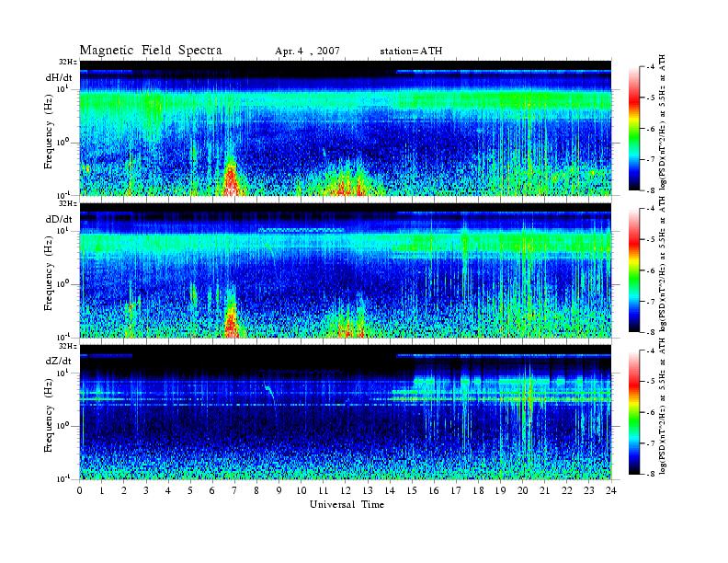Click the "Magnetic Field Spectra" title

(x=151, y=51)
